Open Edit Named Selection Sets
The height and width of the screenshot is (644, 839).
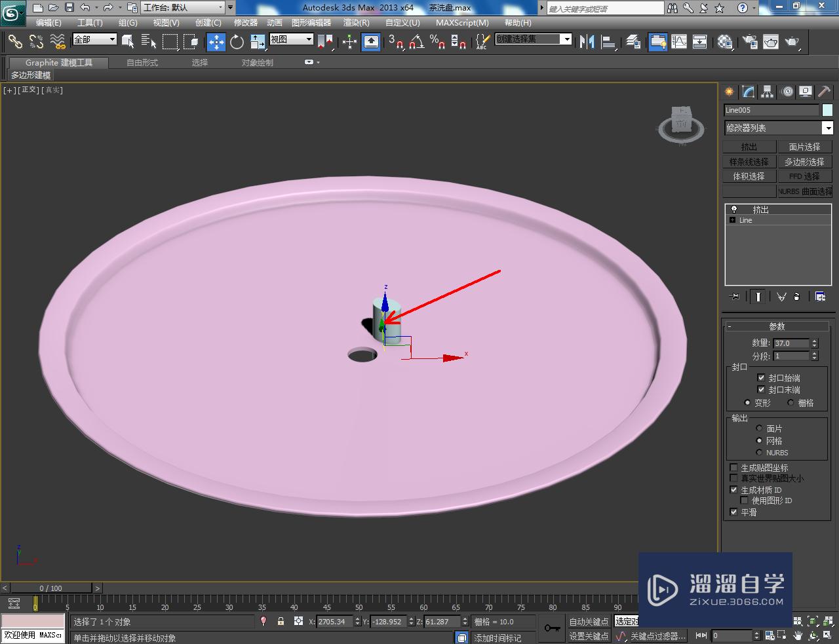482,42
